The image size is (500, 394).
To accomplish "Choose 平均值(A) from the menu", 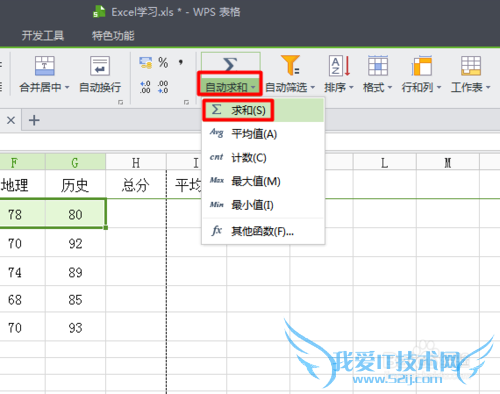I will (263, 134).
